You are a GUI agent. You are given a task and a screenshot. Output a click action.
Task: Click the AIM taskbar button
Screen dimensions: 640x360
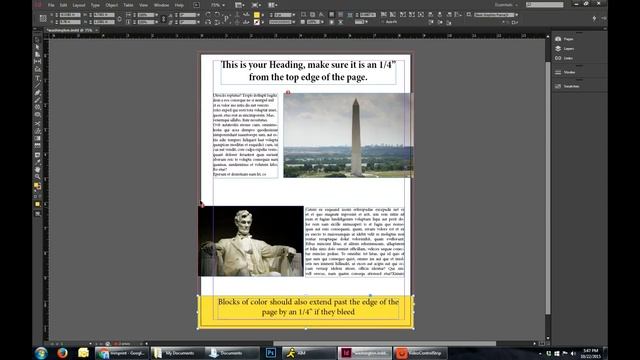pos(308,353)
